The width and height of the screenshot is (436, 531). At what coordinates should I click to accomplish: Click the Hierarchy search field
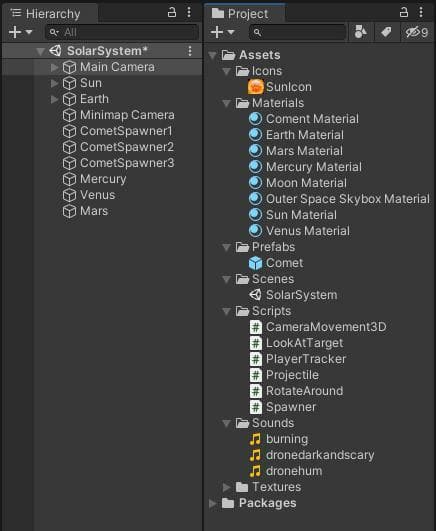tap(122, 32)
